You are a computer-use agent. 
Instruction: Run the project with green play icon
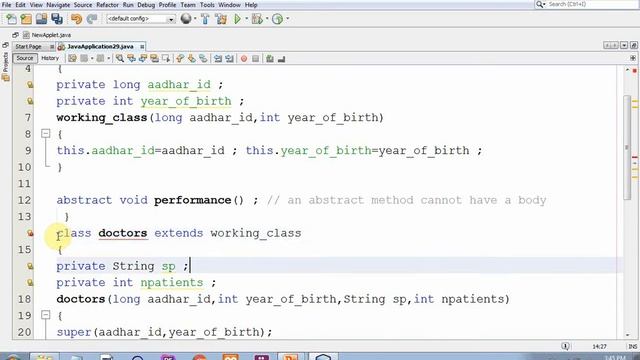237,19
